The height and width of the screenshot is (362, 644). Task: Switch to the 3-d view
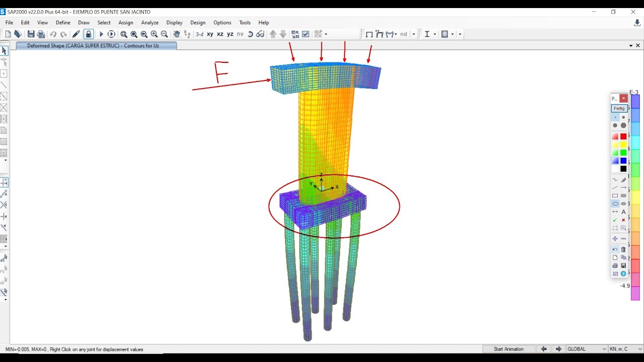tap(200, 34)
